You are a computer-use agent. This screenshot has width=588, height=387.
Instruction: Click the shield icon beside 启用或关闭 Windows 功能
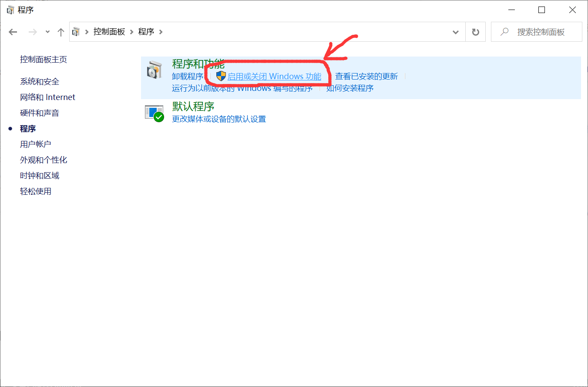[x=221, y=77]
